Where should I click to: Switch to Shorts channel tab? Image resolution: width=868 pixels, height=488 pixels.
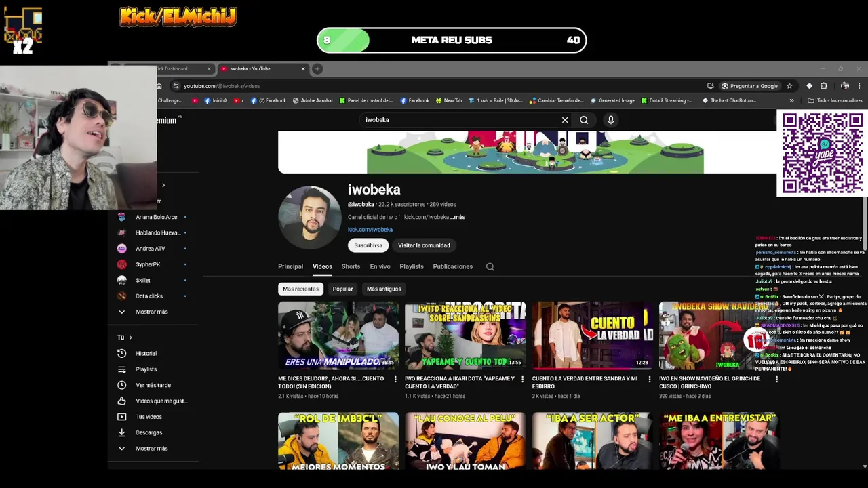[x=351, y=267]
